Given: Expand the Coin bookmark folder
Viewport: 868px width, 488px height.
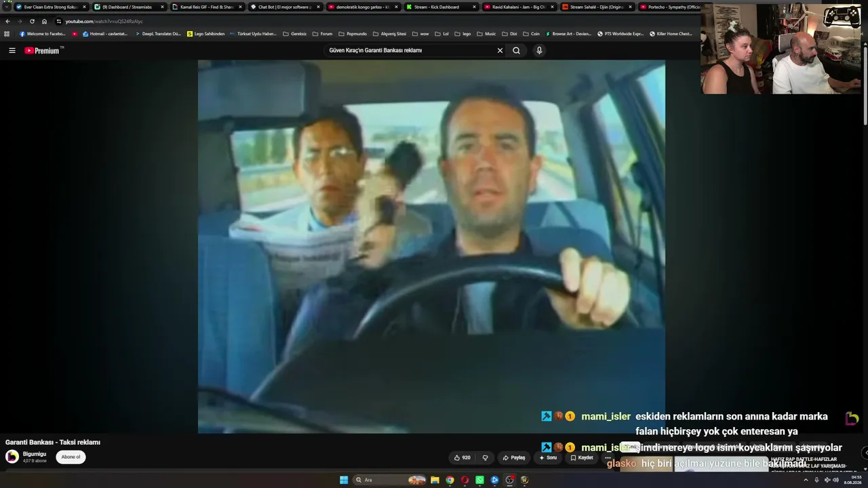Looking at the screenshot, I should tap(531, 33).
